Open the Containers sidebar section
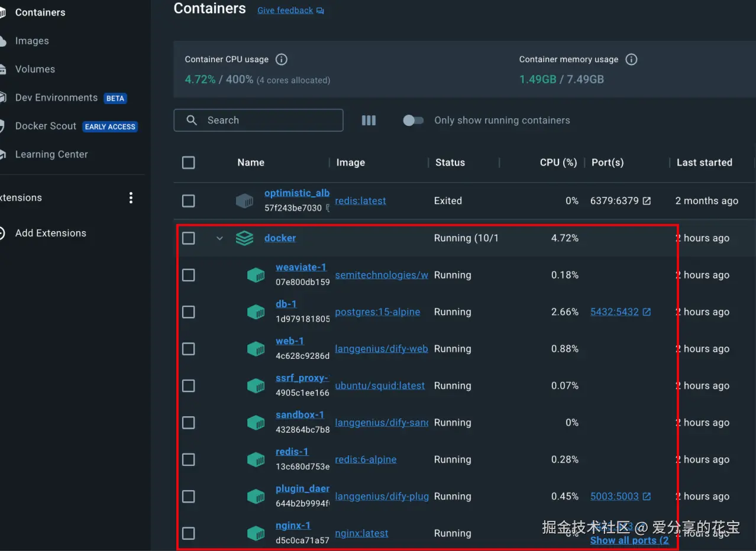 [40, 12]
